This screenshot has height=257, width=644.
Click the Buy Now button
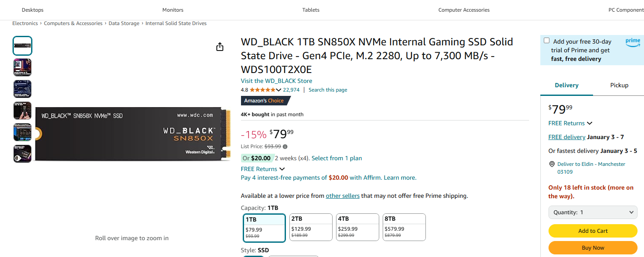coord(593,247)
